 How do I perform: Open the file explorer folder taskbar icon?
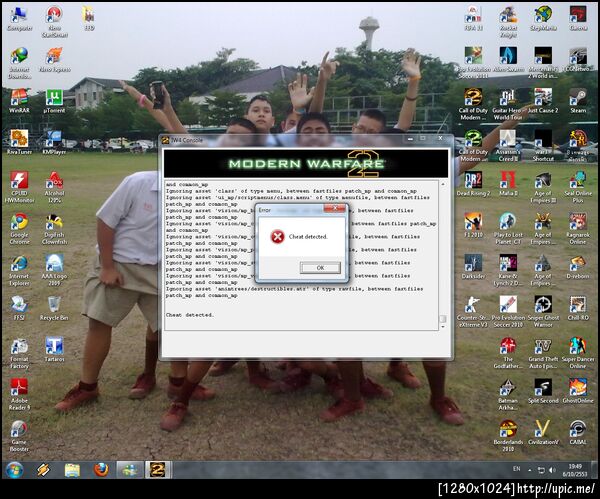click(x=72, y=470)
